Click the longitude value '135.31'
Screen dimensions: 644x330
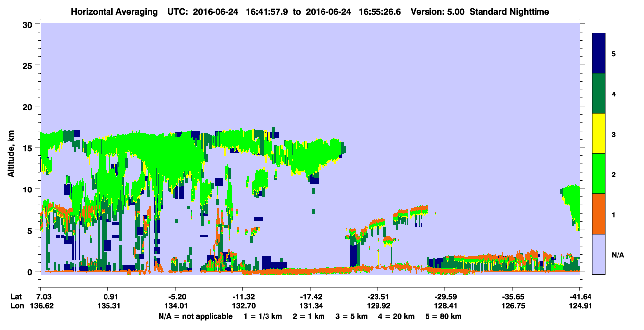pyautogui.click(x=108, y=306)
